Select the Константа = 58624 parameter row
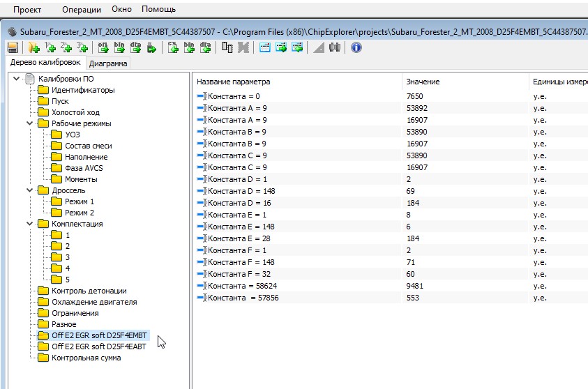 243,284
